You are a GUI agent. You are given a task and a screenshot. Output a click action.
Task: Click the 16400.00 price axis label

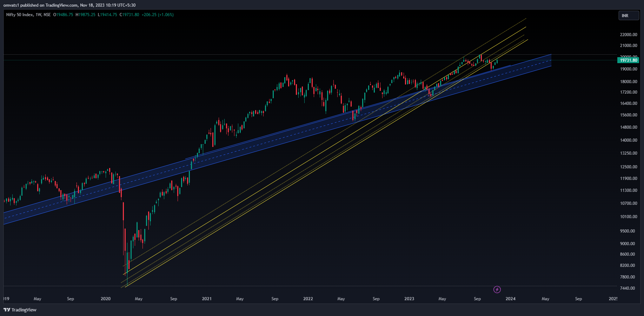[629, 103]
